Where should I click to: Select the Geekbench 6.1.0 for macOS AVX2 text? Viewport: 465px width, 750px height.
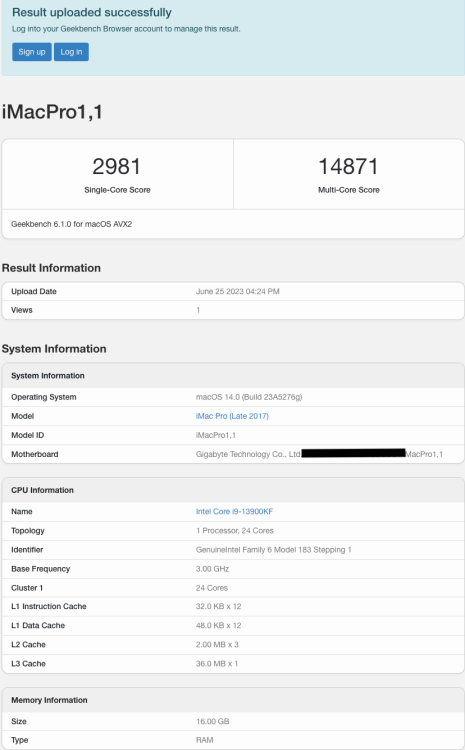point(71,224)
